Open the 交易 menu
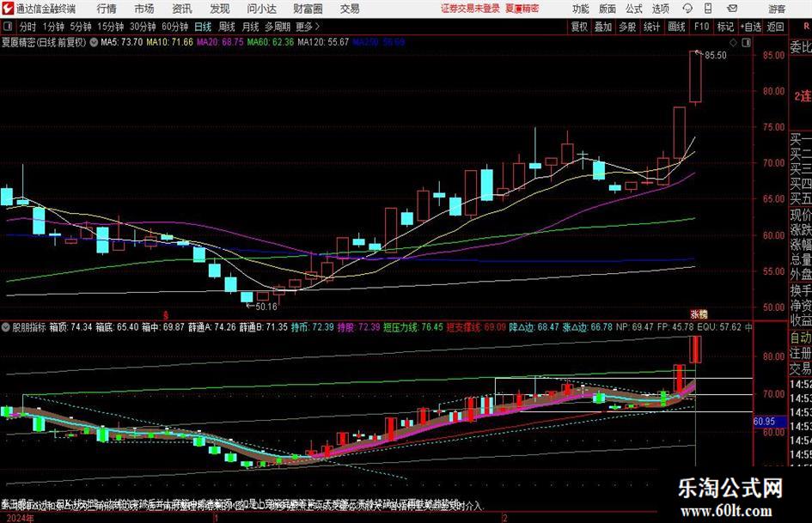Image resolution: width=812 pixels, height=523 pixels. click(350, 9)
